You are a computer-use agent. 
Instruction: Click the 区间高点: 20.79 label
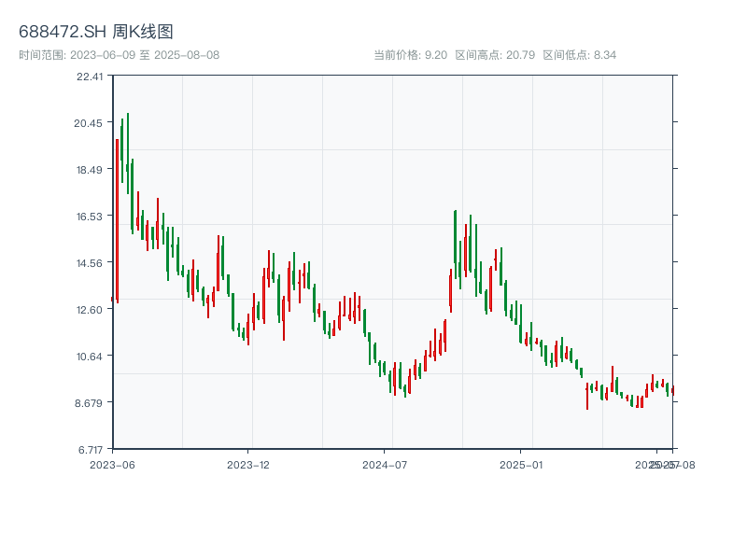495,55
